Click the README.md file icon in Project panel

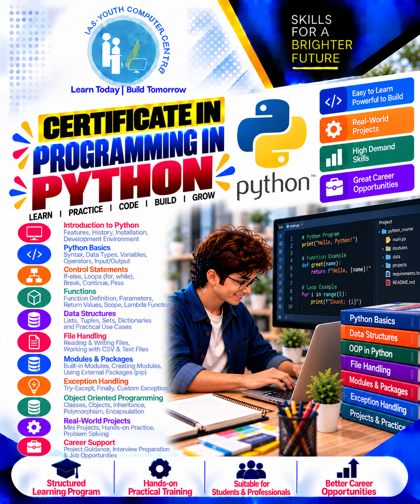[x=388, y=283]
